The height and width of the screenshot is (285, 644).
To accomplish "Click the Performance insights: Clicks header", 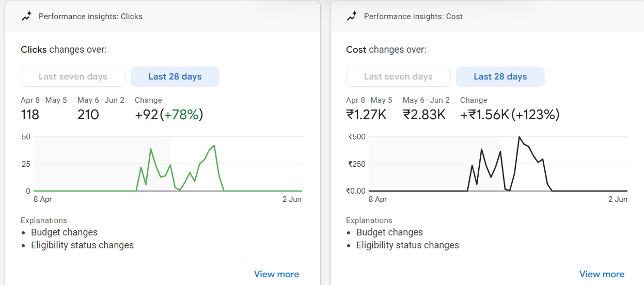I will 90,17.
